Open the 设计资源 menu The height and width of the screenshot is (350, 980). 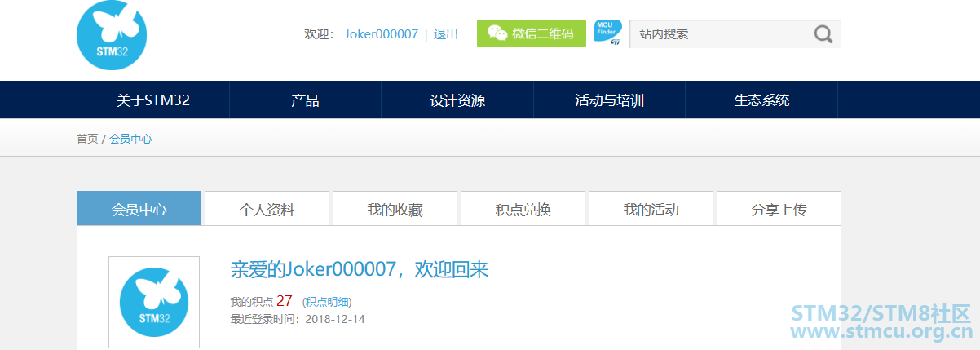[x=457, y=100]
